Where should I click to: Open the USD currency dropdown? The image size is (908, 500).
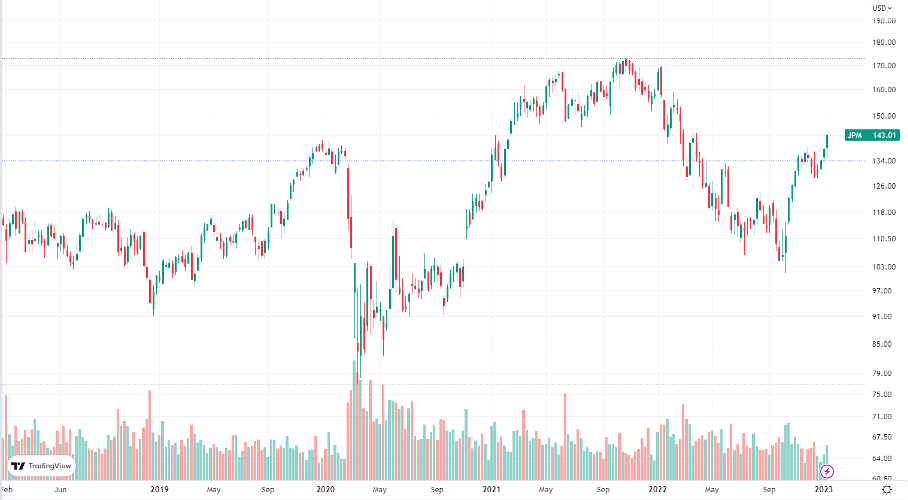point(882,8)
